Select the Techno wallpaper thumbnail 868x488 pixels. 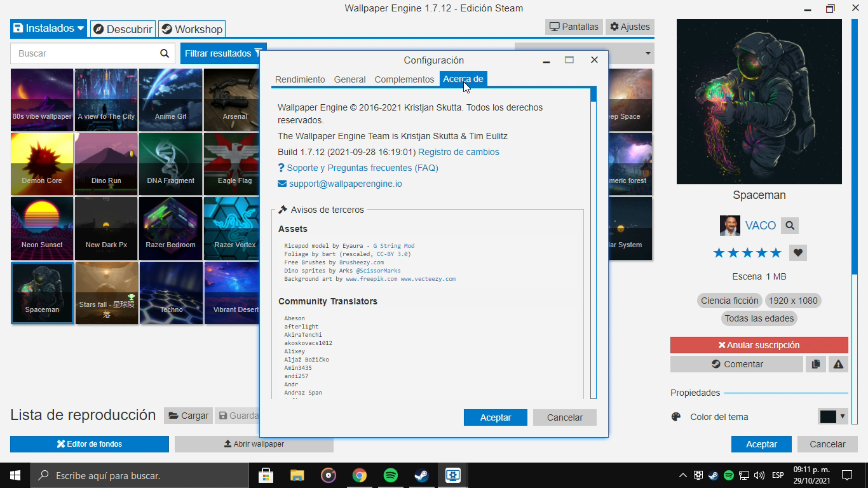tap(170, 293)
